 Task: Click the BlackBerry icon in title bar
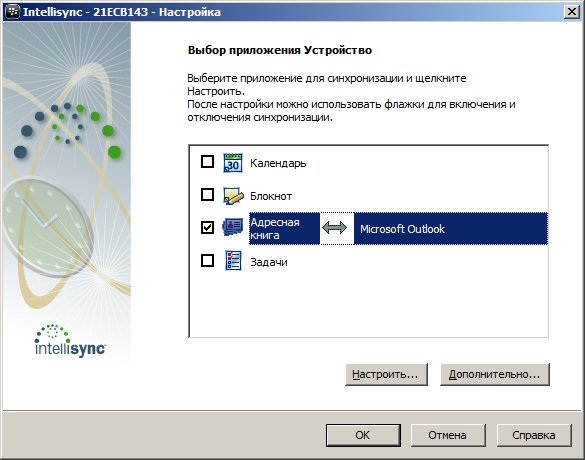pos(12,12)
